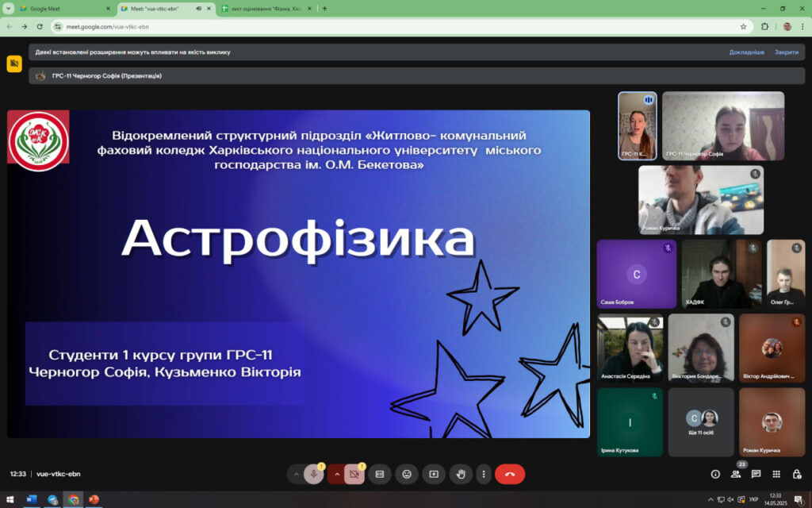Expand audio settings arrow next to microphone

297,474
